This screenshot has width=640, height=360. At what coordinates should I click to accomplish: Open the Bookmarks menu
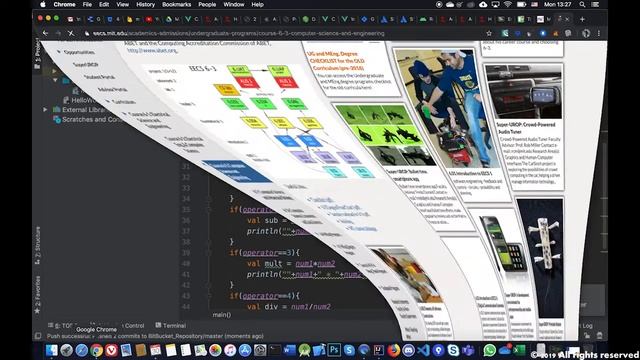pyautogui.click(x=176, y=4)
